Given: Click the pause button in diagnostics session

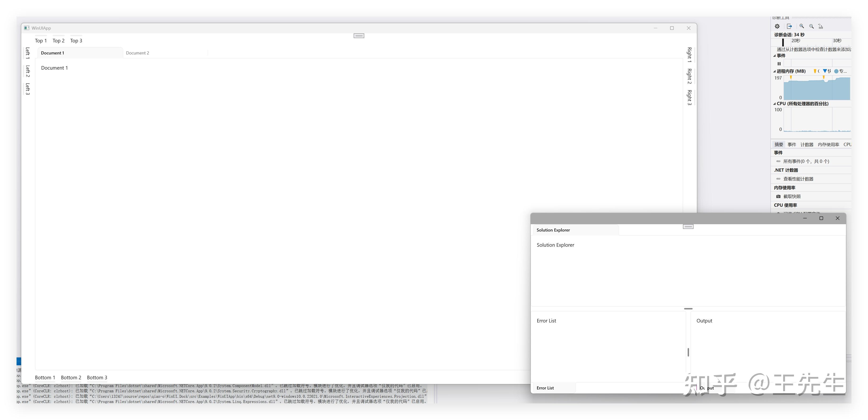Looking at the screenshot, I should coord(778,63).
